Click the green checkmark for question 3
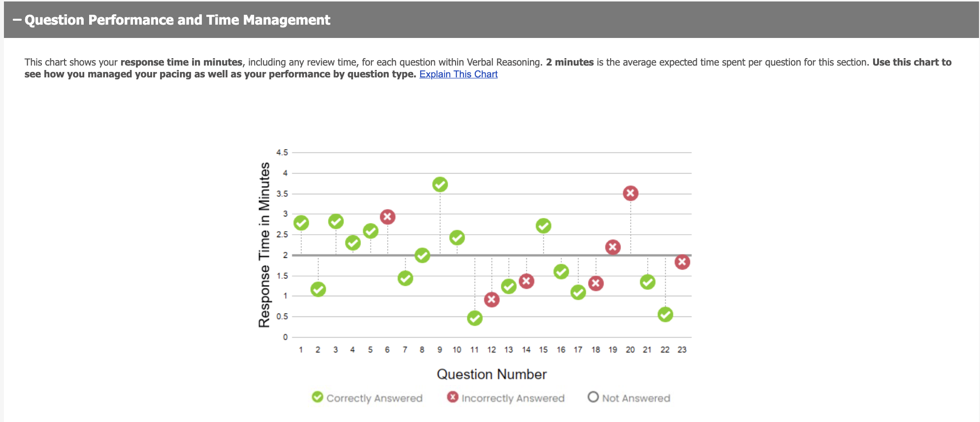The image size is (980, 422). (x=336, y=221)
